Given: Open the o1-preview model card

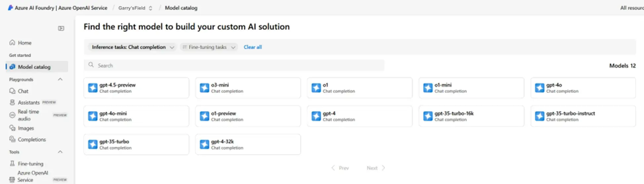Looking at the screenshot, I should coord(248,116).
